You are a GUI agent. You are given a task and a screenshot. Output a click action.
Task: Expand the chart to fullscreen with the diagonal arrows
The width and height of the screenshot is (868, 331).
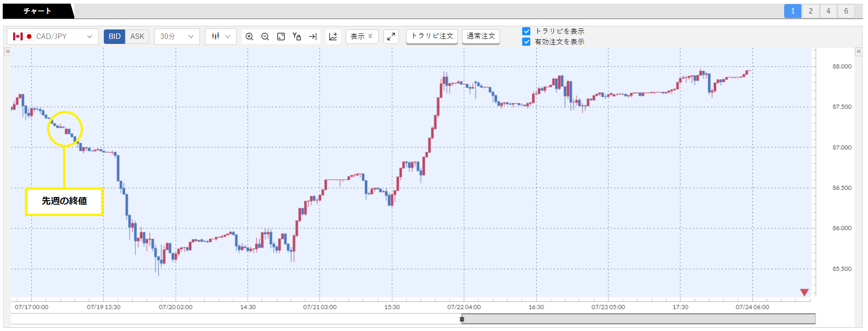point(391,37)
